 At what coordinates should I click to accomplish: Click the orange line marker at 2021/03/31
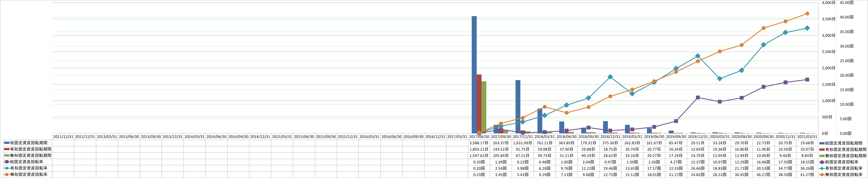coord(807,13)
